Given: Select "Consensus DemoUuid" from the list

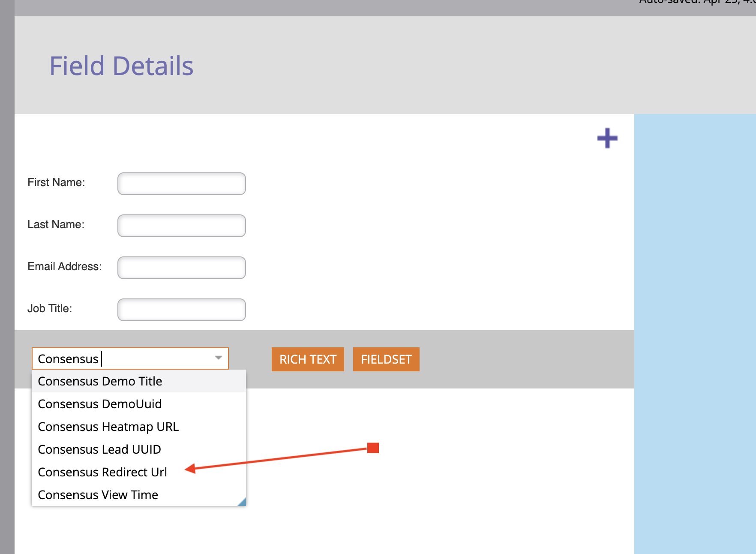Looking at the screenshot, I should [99, 403].
